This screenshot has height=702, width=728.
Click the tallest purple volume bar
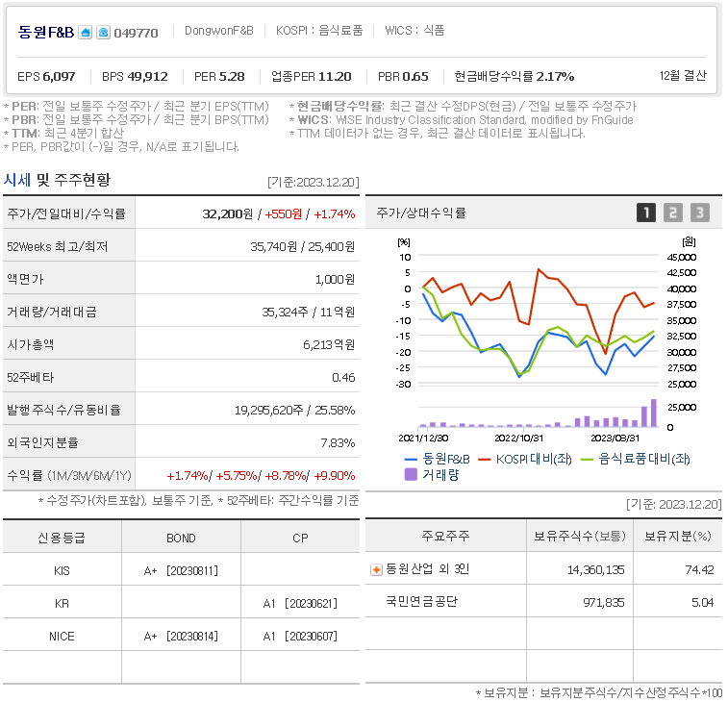654,413
